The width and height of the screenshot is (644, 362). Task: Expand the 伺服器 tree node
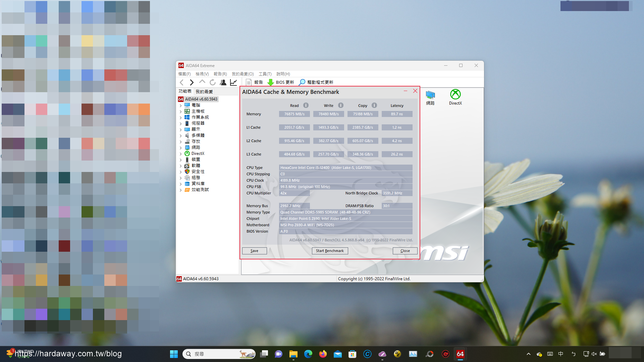180,123
